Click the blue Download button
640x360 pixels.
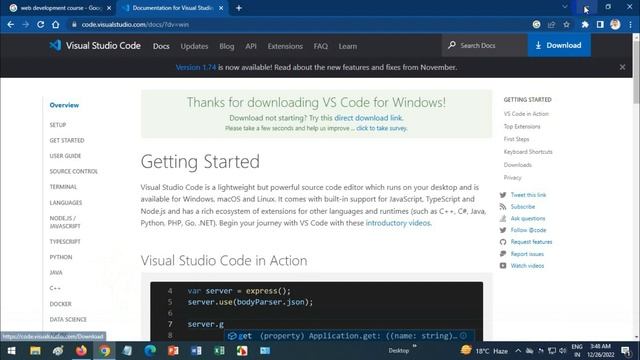tap(559, 45)
